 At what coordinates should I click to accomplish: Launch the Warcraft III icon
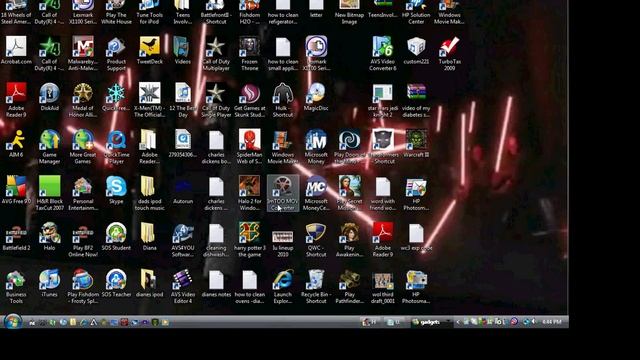[416, 144]
